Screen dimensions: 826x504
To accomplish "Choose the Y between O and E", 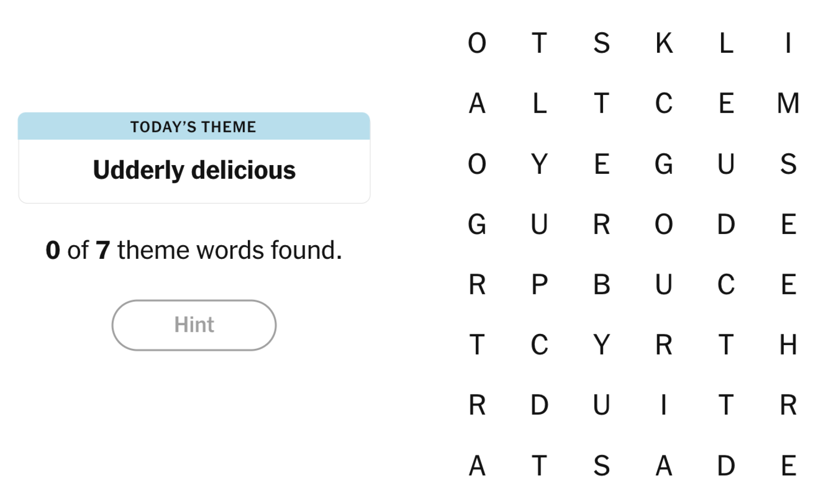I will [539, 164].
